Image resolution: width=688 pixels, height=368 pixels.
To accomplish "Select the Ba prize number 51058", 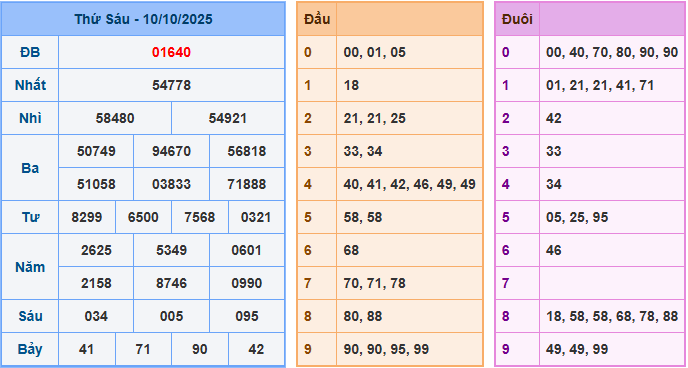I will click(96, 184).
